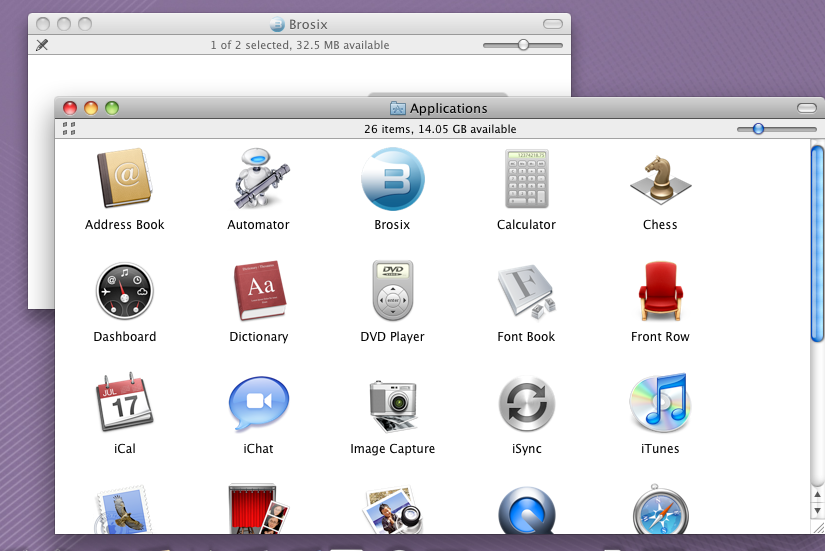The height and width of the screenshot is (551, 825).
Task: Click the resize grip corner of Applications window
Action: click(x=818, y=527)
